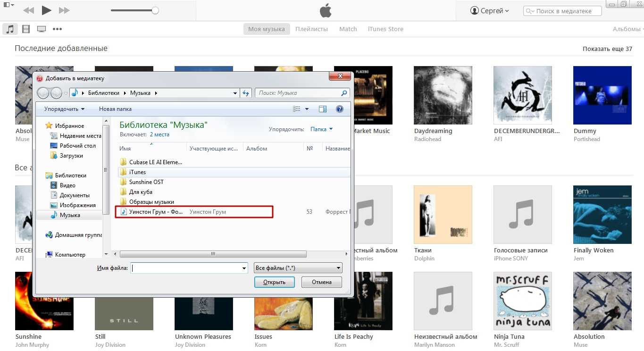Viewport: 644px width, 351px height.
Task: Switch to the Movies library icon
Action: 26,29
